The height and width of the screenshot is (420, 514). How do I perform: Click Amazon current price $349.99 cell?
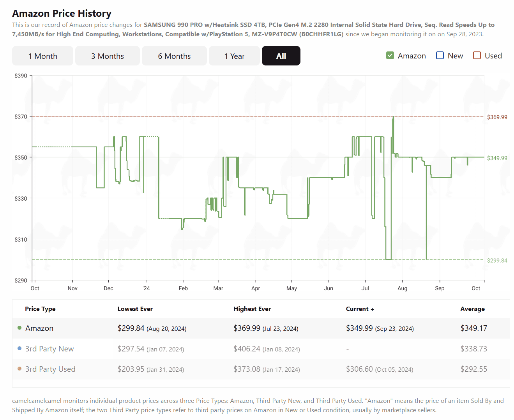[380, 328]
